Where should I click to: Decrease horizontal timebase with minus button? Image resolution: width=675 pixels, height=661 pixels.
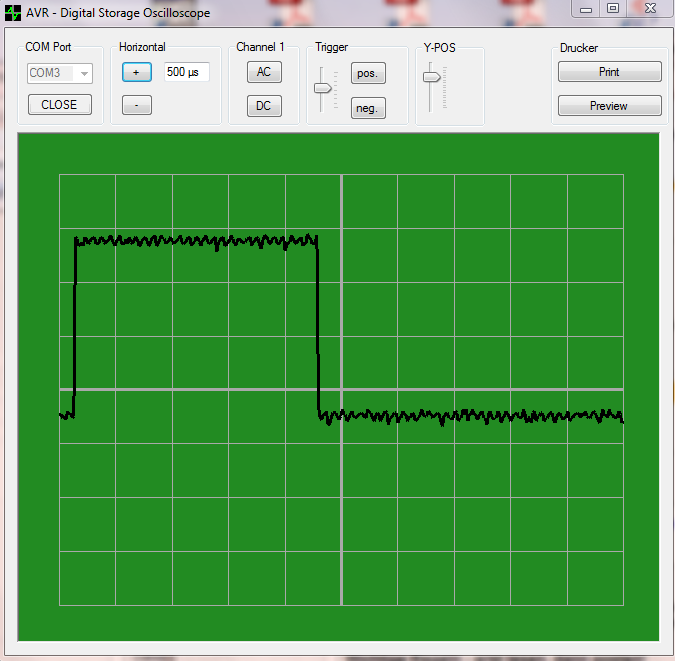[x=137, y=105]
